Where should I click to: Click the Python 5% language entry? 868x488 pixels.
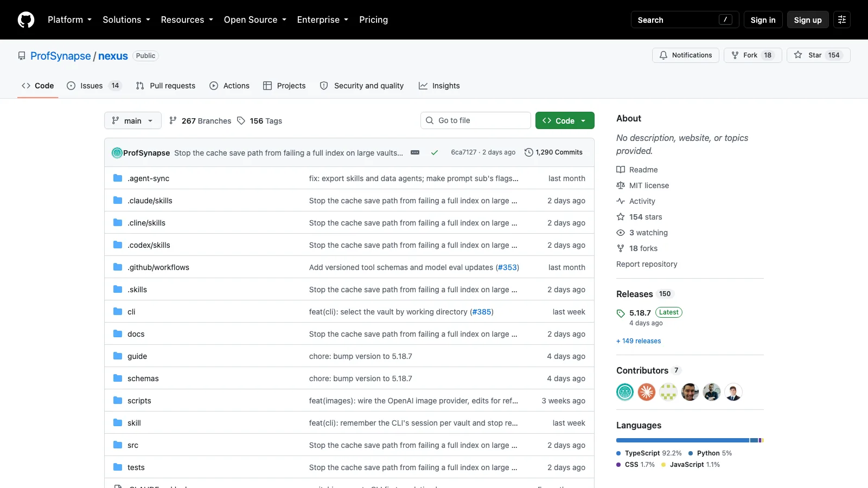[x=710, y=453]
